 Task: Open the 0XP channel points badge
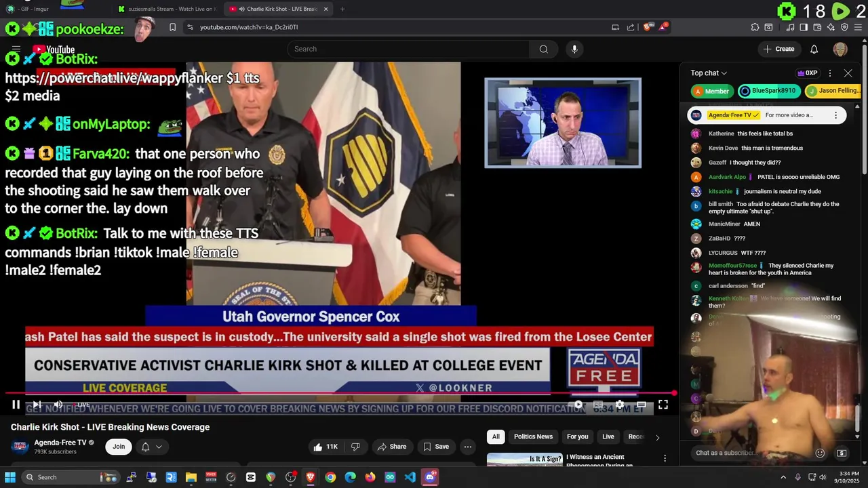806,73
